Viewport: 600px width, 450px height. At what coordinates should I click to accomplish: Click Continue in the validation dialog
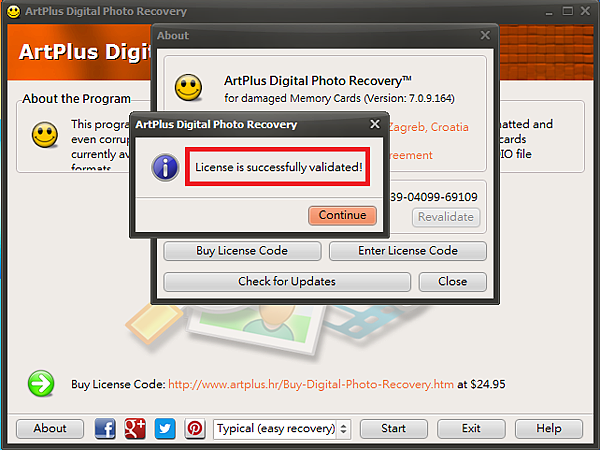(342, 215)
